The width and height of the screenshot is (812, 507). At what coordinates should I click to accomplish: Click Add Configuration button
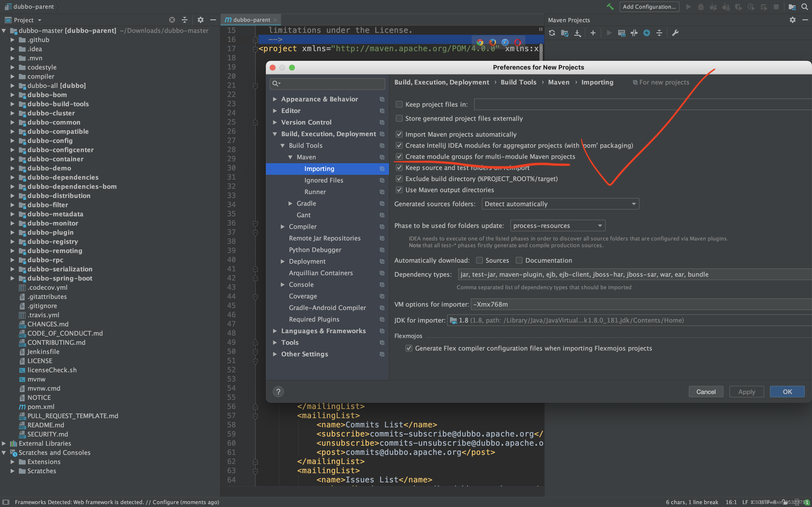pos(649,7)
